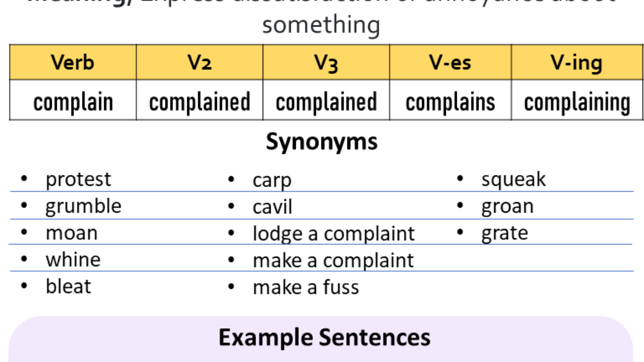Select the 'complaining' table cell

577,102
